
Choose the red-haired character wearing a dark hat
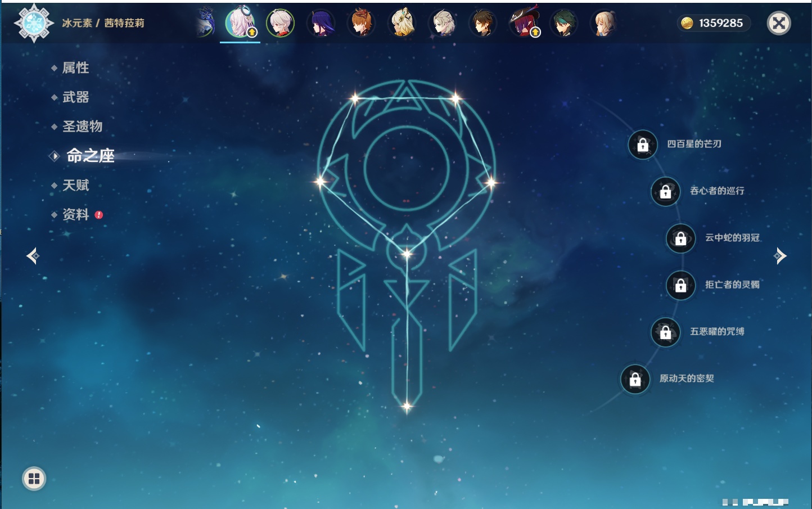[524, 23]
